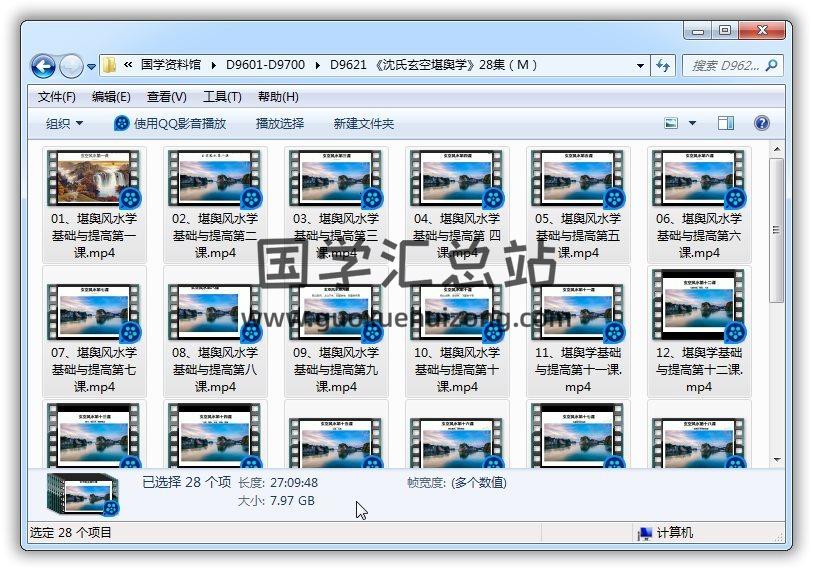
Task: Click the magnifier search icon
Action: pyautogui.click(x=772, y=65)
